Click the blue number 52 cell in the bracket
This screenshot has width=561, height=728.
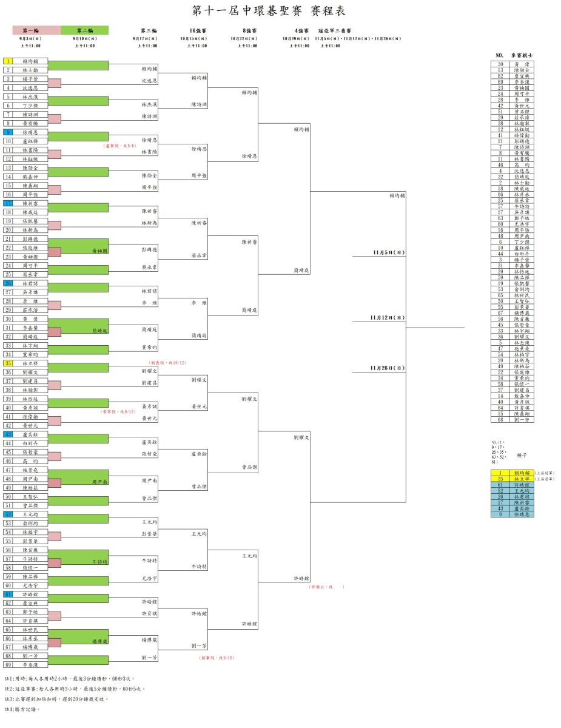pyautogui.click(x=8, y=514)
